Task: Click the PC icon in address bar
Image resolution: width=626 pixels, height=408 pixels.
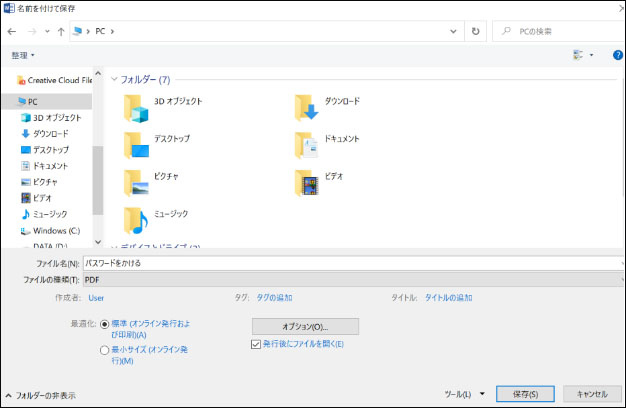Action: pyautogui.click(x=78, y=31)
